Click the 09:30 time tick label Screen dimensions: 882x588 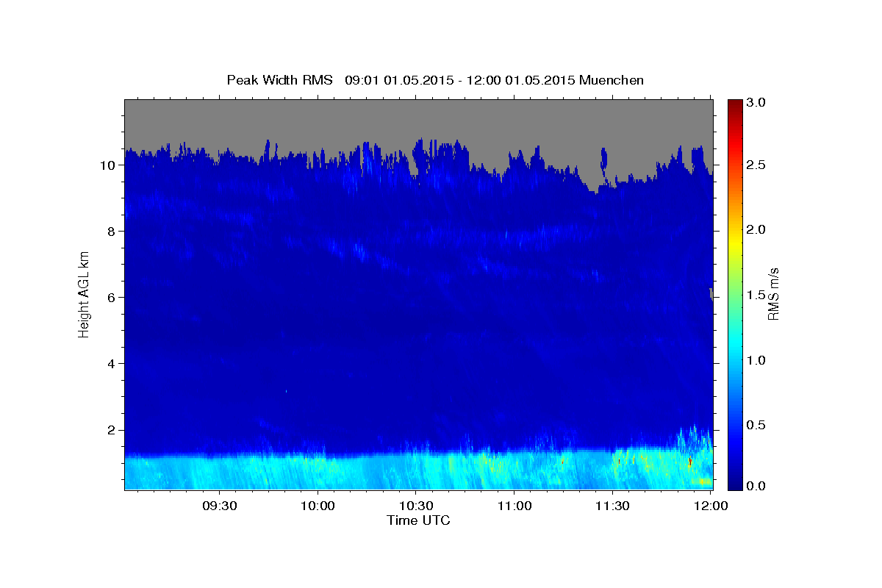(219, 506)
